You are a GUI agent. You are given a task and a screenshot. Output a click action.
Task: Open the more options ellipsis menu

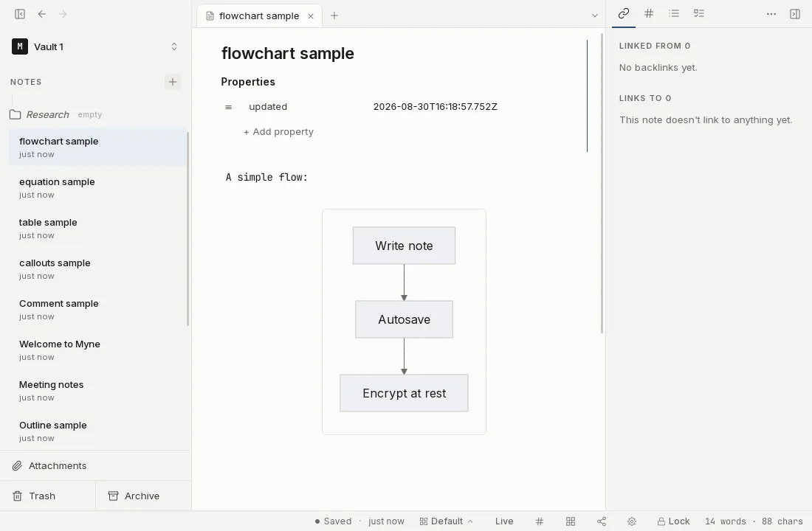(x=771, y=14)
